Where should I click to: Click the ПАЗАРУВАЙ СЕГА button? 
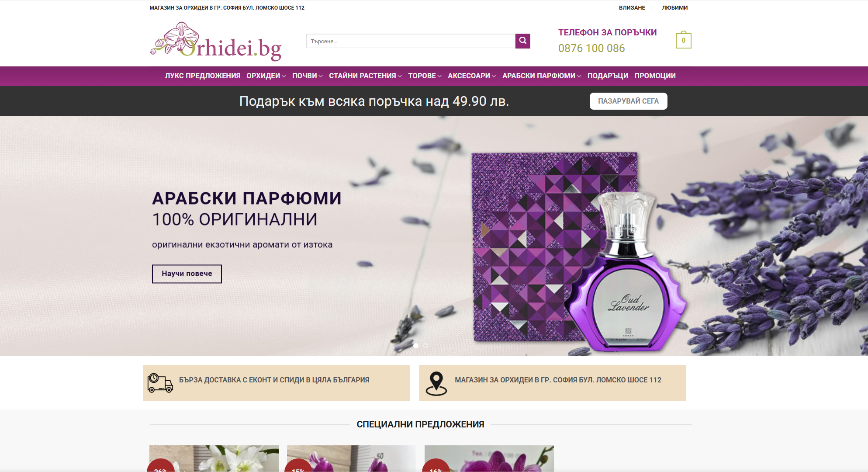628,101
